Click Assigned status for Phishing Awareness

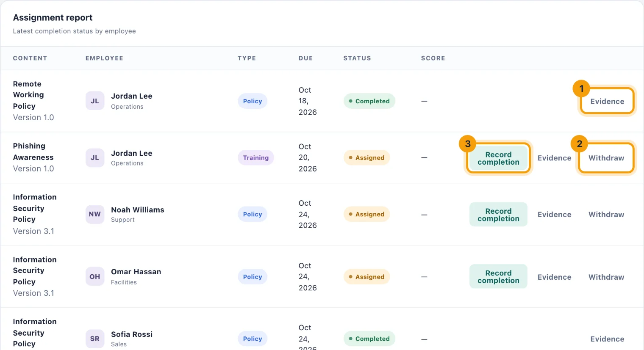pyautogui.click(x=366, y=158)
